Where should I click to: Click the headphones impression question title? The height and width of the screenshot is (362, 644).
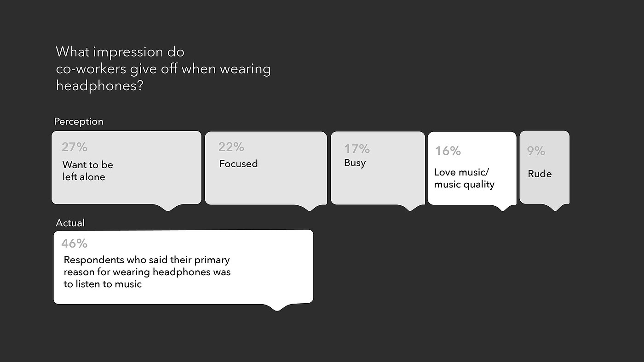pos(163,68)
